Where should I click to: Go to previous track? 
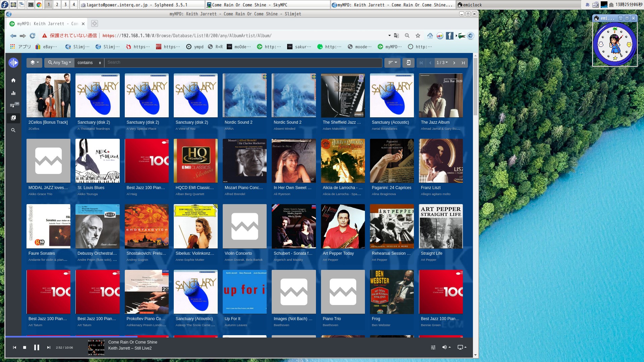[14, 348]
